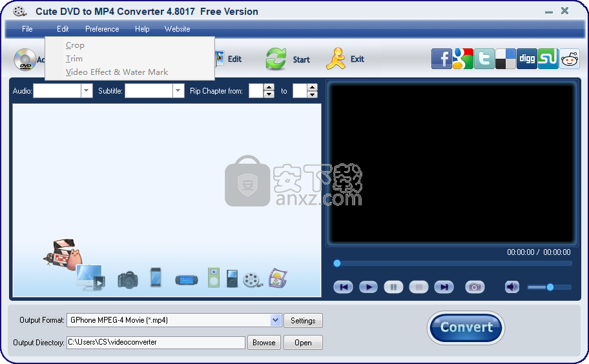Open the Audio track dropdown

coord(87,90)
